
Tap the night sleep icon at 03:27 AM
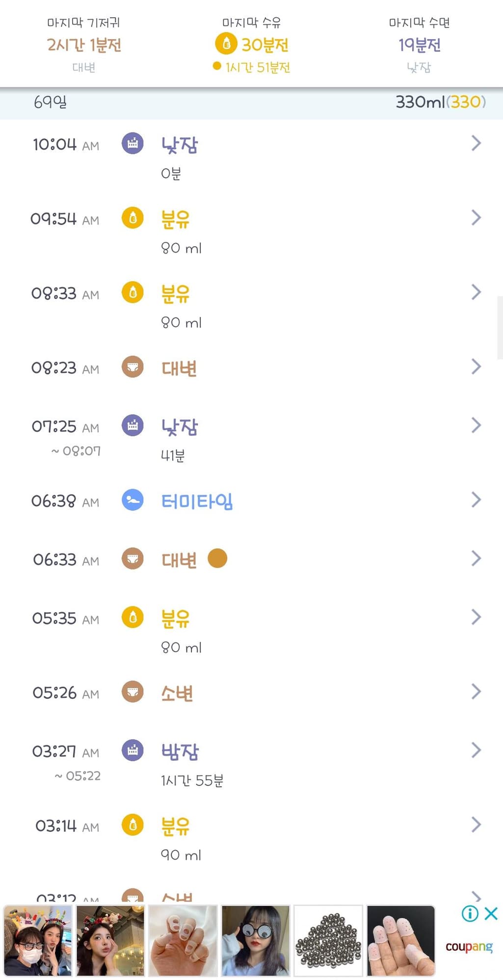click(132, 750)
